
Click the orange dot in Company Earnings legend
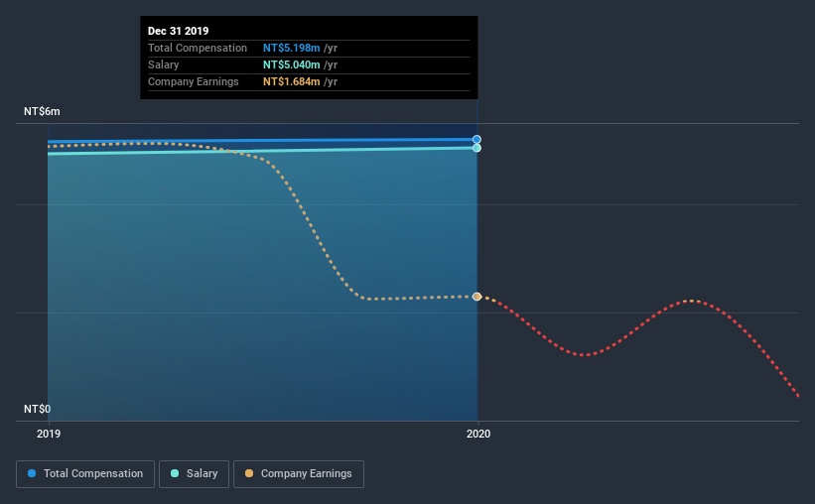pos(249,473)
